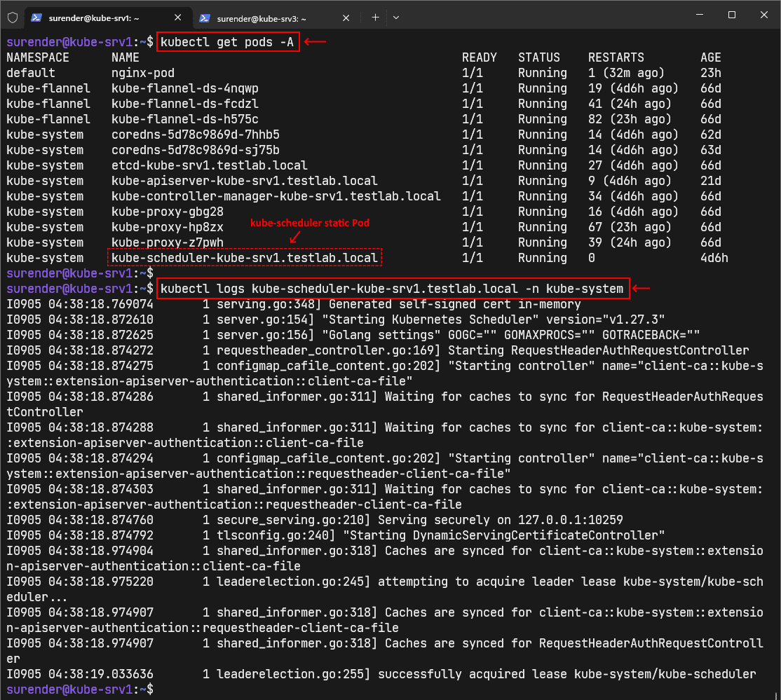Click the kube-scheduler static Pod annotation text
This screenshot has width=781, height=700.
click(309, 223)
